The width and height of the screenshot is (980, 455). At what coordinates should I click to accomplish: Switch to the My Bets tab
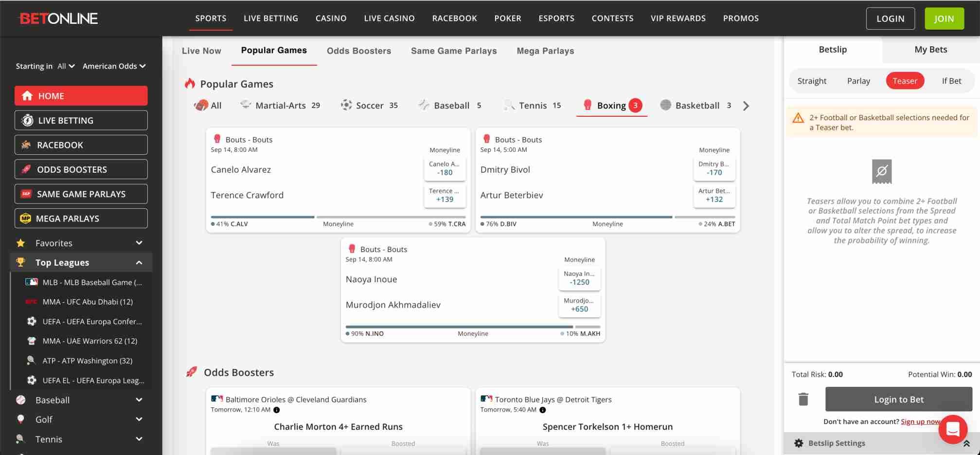tap(931, 50)
